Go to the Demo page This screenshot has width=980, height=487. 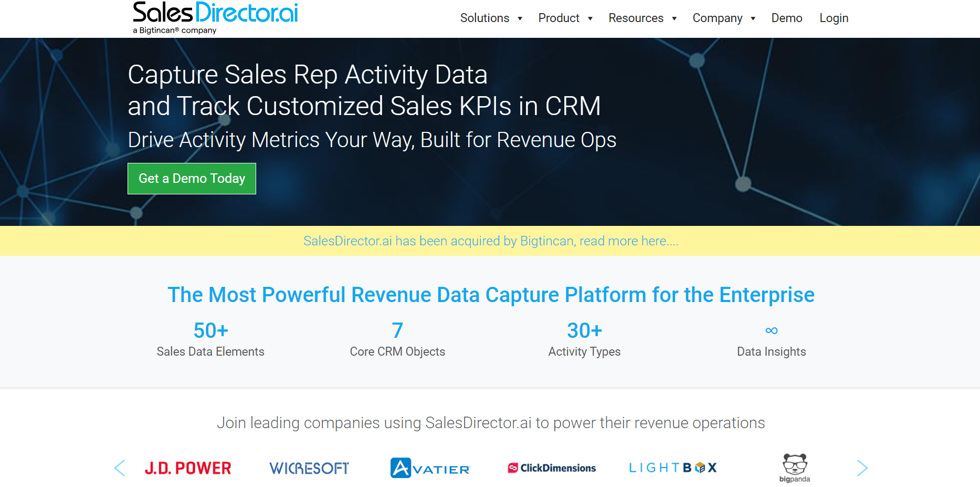click(786, 18)
